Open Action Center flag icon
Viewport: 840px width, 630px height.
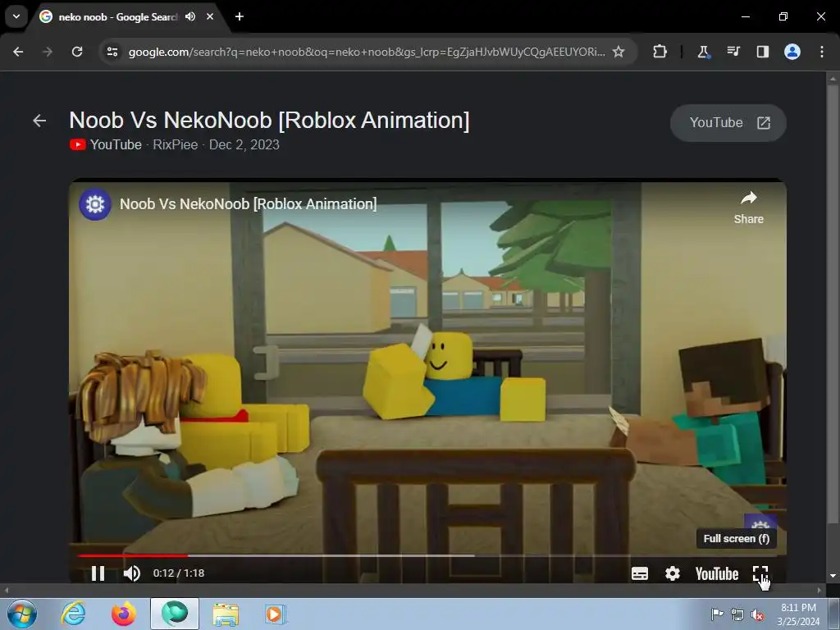click(x=717, y=614)
